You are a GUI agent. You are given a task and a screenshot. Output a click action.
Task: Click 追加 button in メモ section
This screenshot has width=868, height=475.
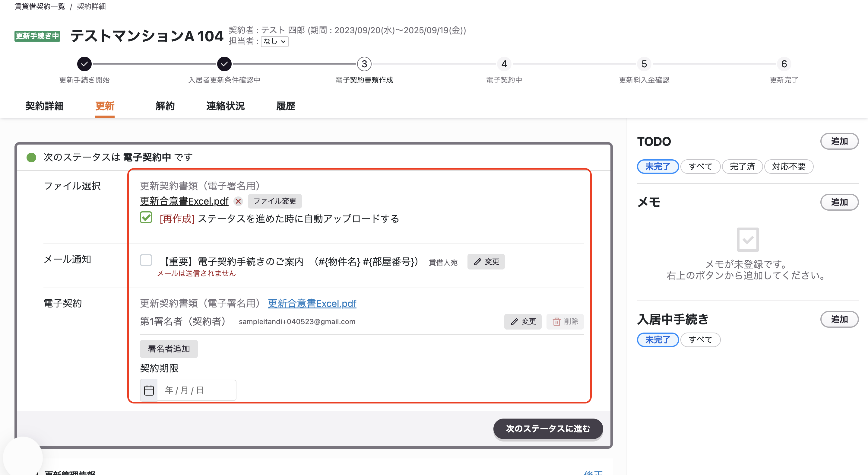coord(839,202)
